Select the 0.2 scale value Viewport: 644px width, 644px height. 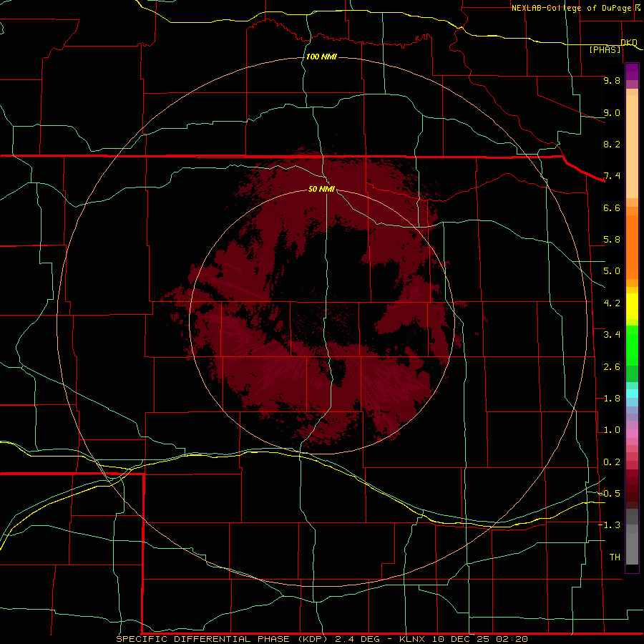coord(612,462)
